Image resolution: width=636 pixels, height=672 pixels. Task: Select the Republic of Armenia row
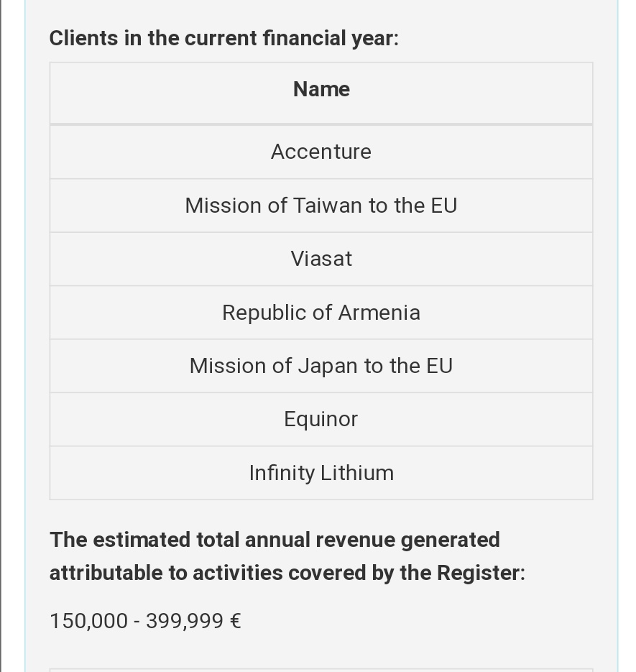coord(321,313)
